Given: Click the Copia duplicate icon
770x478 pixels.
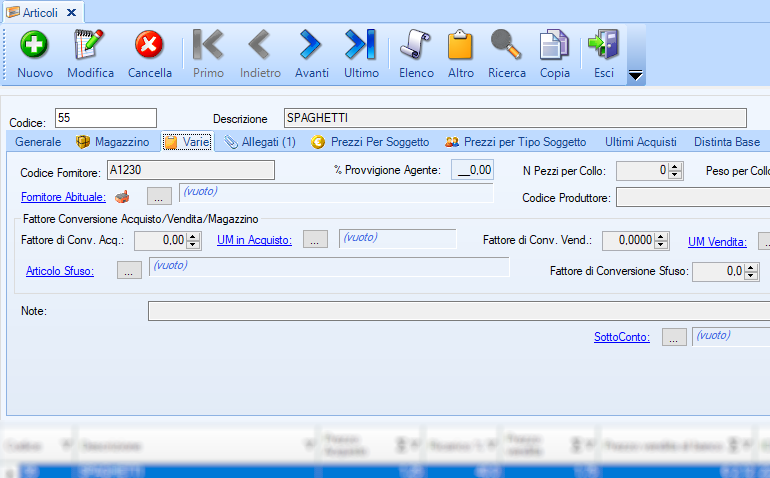Looking at the screenshot, I should (x=554, y=46).
